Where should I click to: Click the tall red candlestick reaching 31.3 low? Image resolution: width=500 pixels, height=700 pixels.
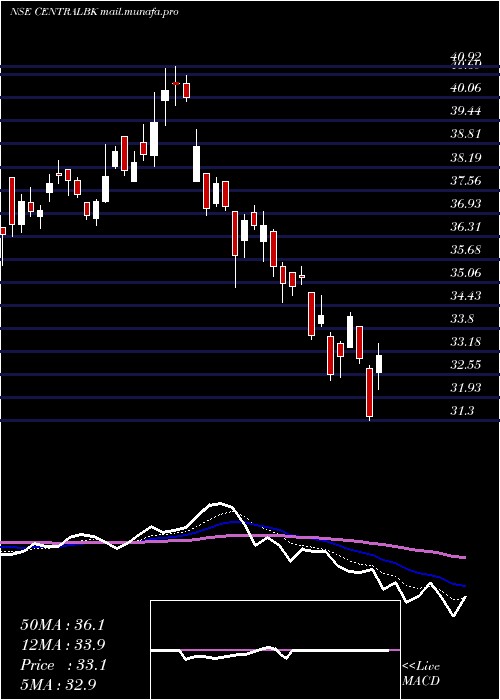pos(369,392)
